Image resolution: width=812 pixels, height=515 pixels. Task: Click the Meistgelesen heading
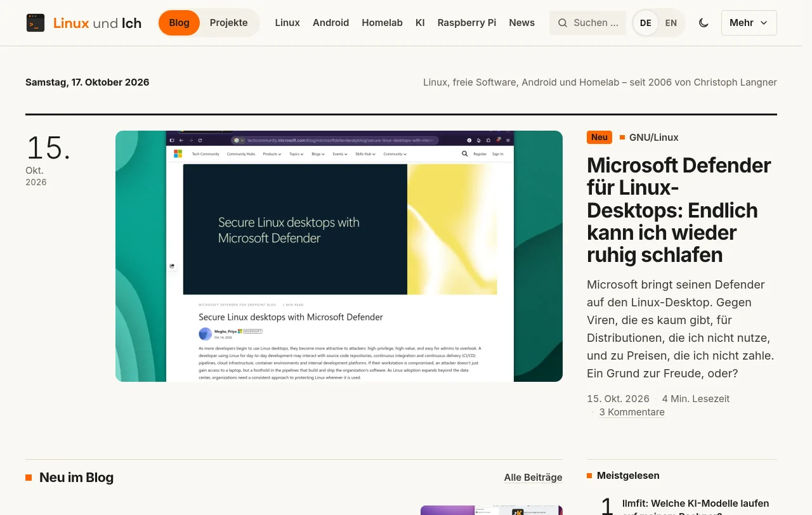(x=628, y=476)
